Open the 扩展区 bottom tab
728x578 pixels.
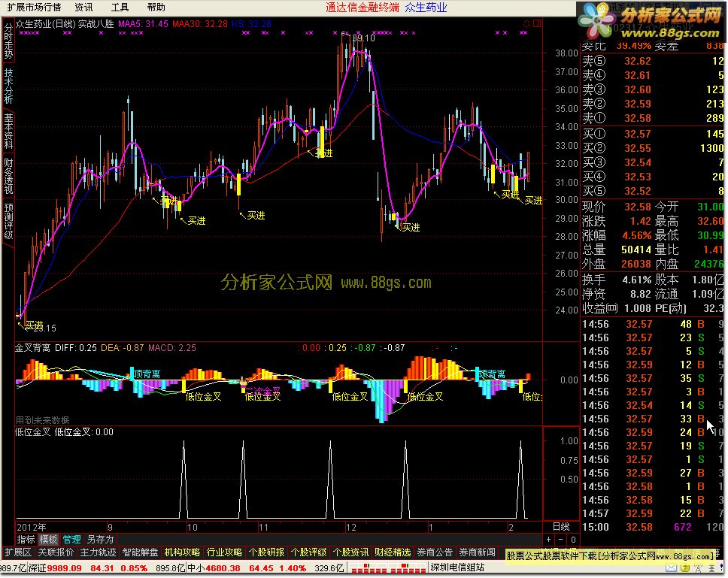(x=19, y=552)
